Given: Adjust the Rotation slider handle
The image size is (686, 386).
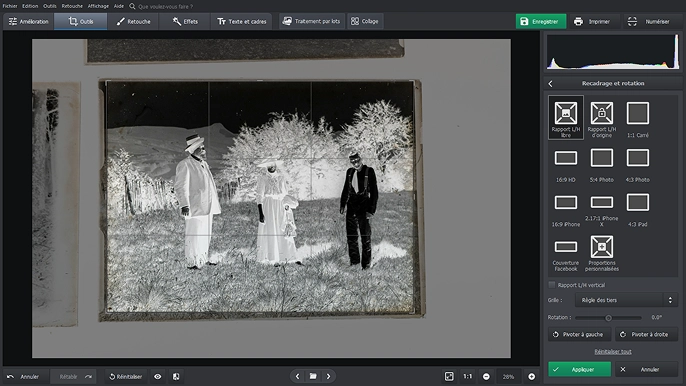Looking at the screenshot, I should coord(608,318).
